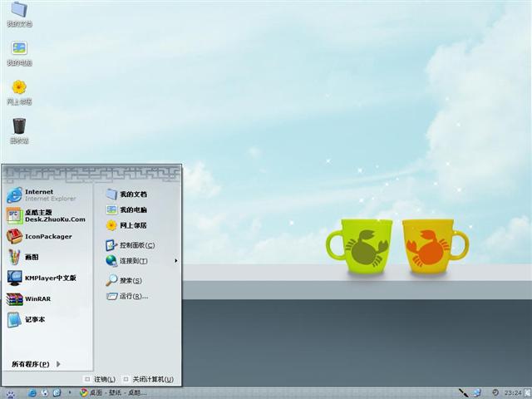The width and height of the screenshot is (532, 399).
Task: Click the round tray icon beside clock
Action: click(x=495, y=392)
